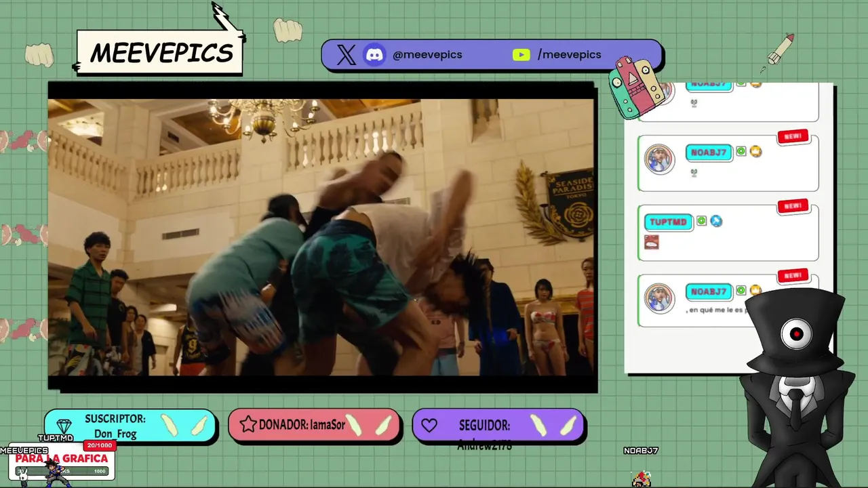Click the star icon beside DONADOR
Screen dimensions: 868x488
pyautogui.click(x=248, y=425)
